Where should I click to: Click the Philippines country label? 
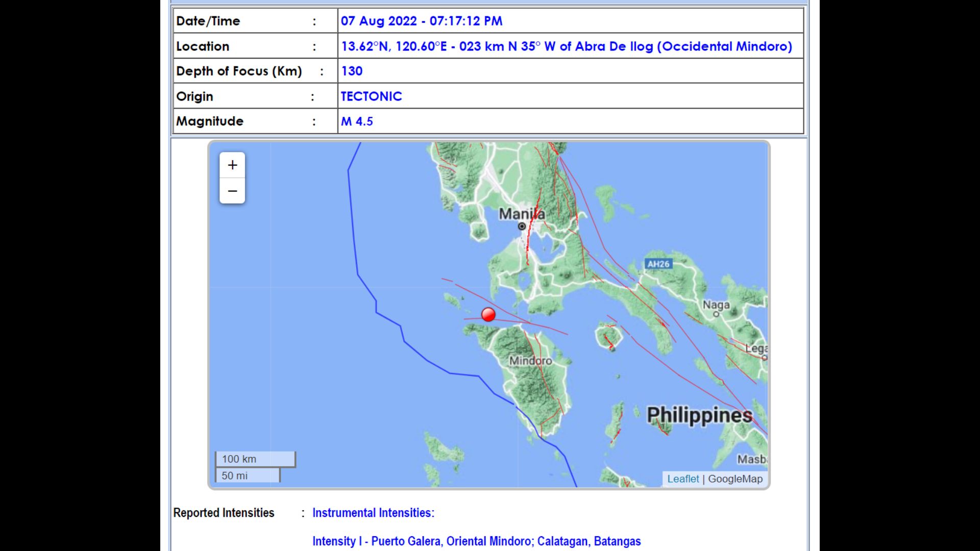[x=699, y=415]
